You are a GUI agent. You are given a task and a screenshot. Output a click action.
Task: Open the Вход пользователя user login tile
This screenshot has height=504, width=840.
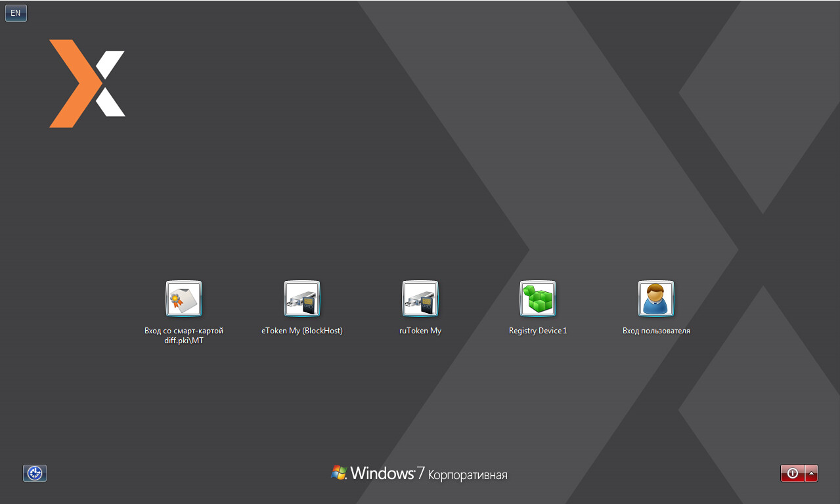coord(656,299)
